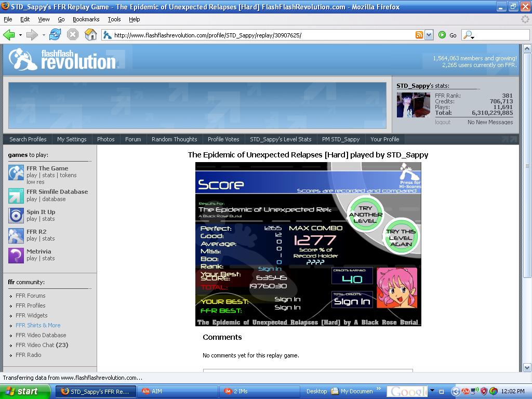The width and height of the screenshot is (532, 399).
Task: Click the green back arrow in toolbar
Action: (x=9, y=35)
